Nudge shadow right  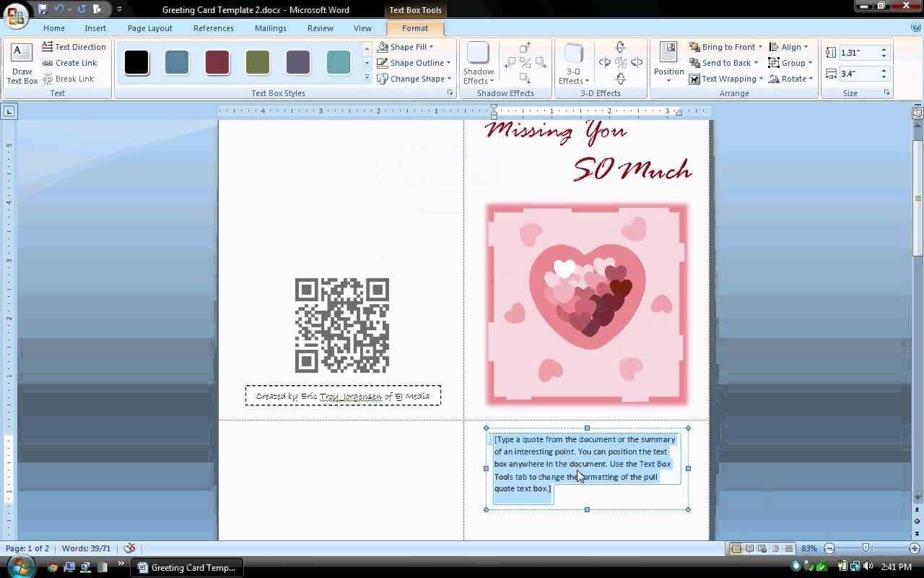pyautogui.click(x=541, y=63)
